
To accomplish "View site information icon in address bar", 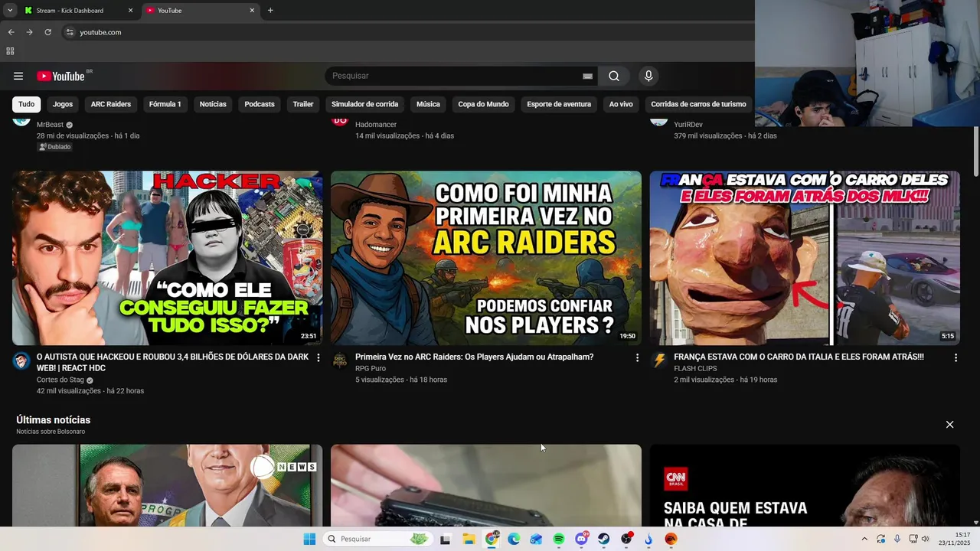I will point(70,32).
